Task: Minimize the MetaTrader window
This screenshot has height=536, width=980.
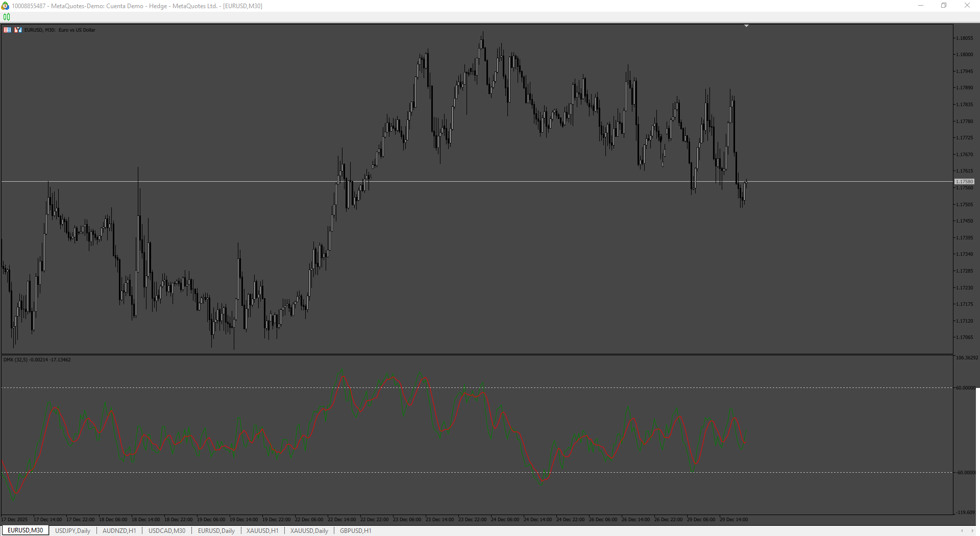Action: pos(921,6)
